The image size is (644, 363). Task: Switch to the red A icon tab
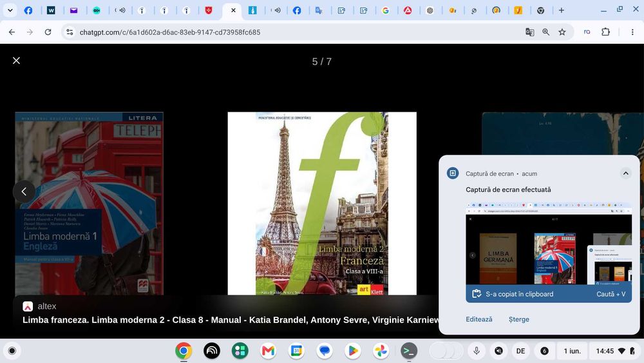click(x=408, y=10)
